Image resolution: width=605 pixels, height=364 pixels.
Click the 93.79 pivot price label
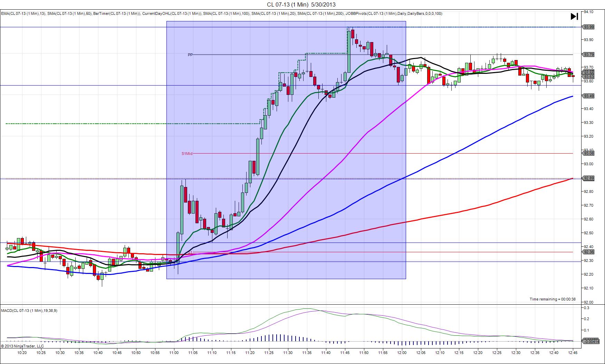588,55
